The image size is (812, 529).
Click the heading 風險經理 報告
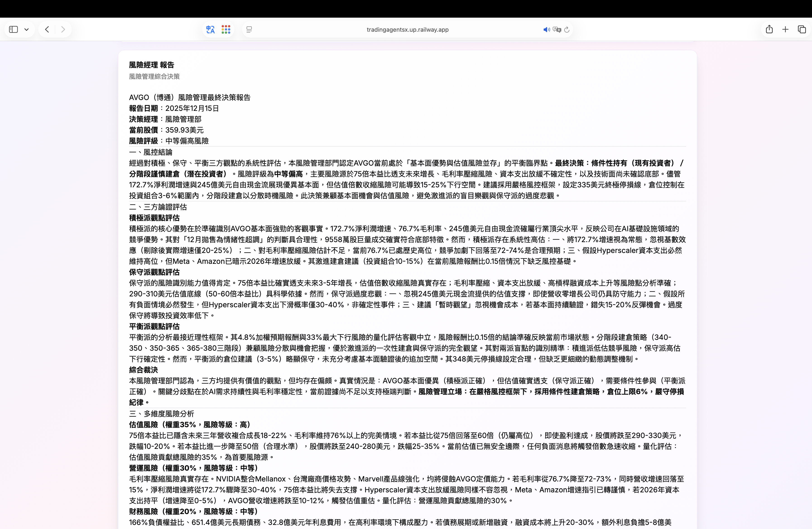click(151, 65)
